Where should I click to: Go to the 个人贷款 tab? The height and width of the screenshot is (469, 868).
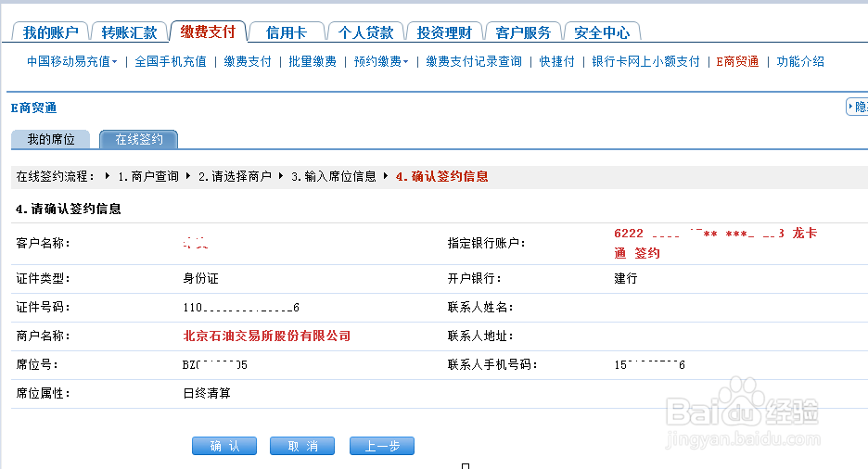coord(365,32)
